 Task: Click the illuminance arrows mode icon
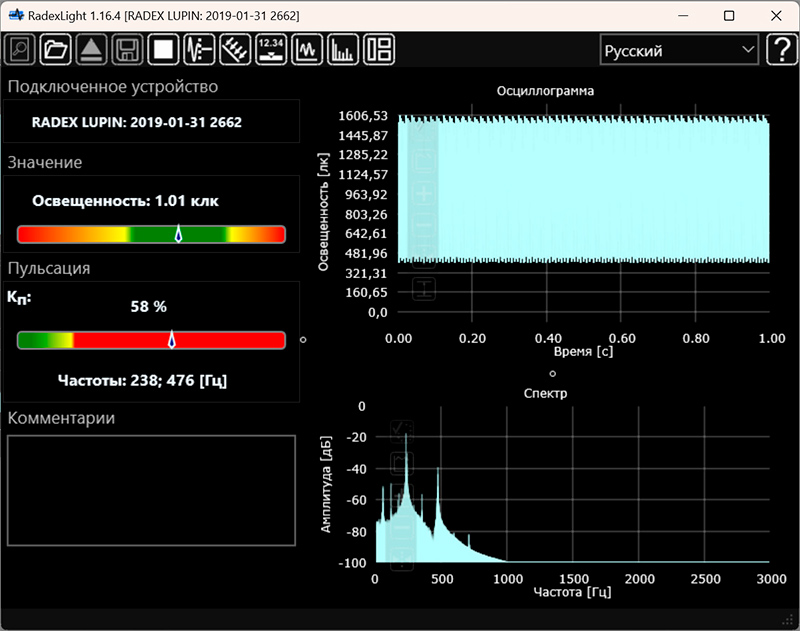coord(235,49)
